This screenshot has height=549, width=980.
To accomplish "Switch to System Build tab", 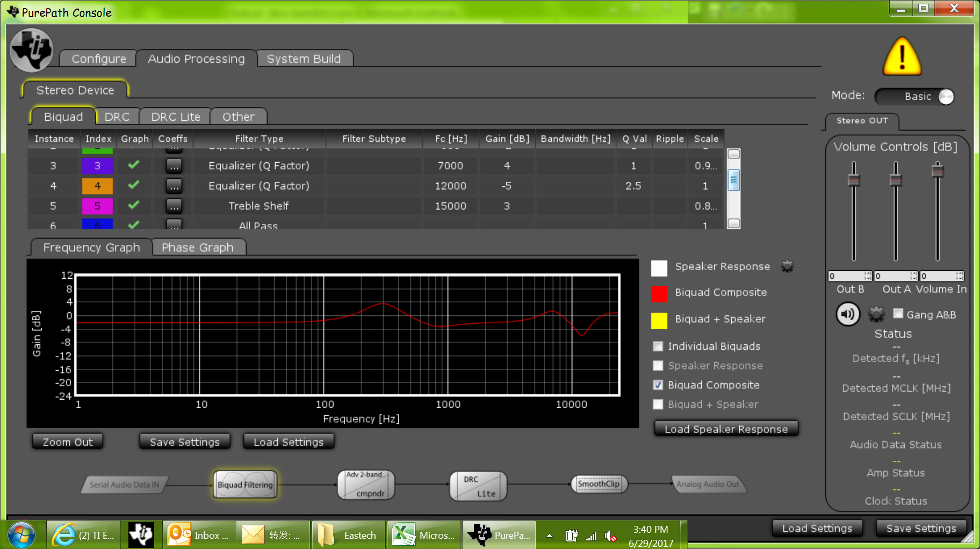I will [x=304, y=59].
